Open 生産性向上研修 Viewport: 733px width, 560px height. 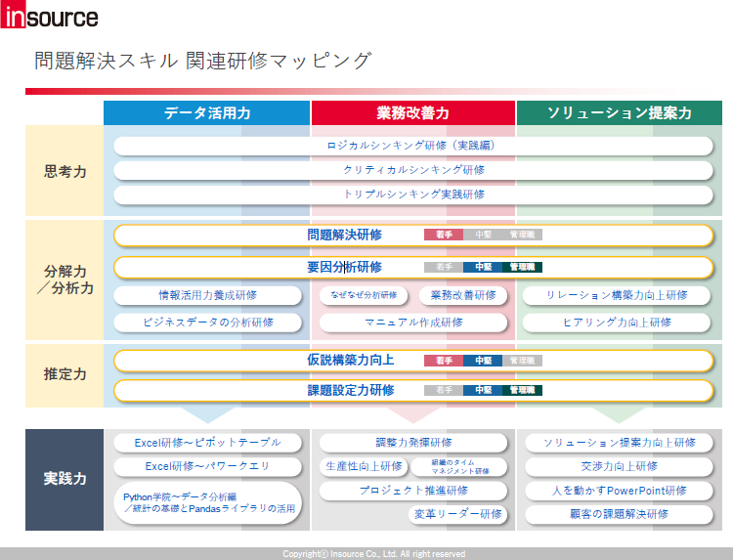click(x=364, y=466)
